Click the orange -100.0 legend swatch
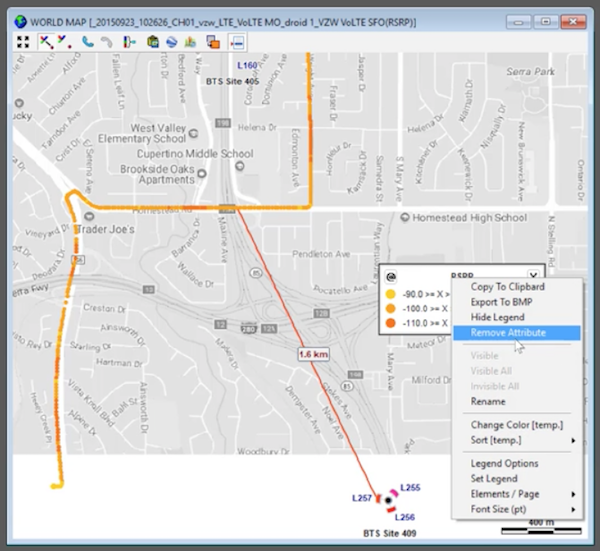Image resolution: width=600 pixels, height=551 pixels. pyautogui.click(x=390, y=308)
